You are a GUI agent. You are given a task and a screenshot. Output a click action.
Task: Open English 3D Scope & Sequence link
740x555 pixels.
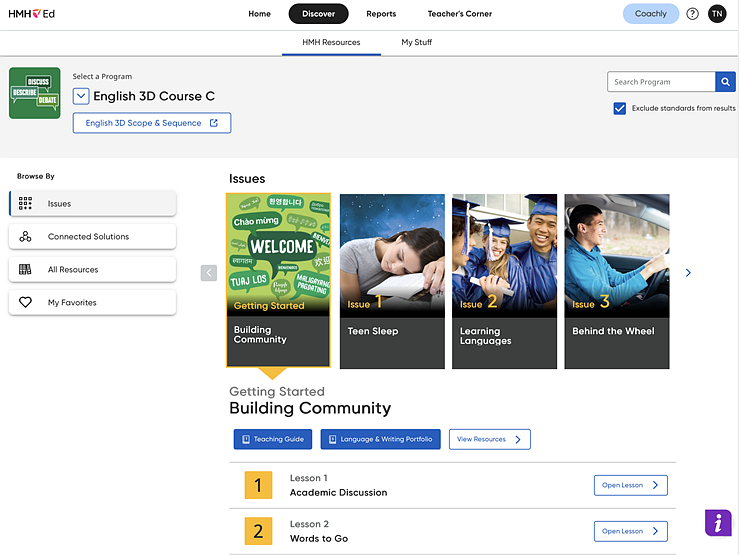(151, 123)
